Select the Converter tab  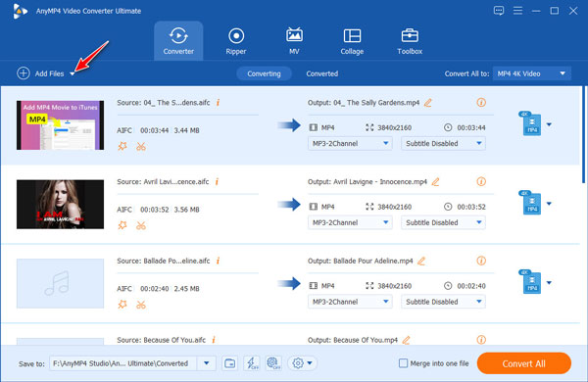[x=178, y=41]
